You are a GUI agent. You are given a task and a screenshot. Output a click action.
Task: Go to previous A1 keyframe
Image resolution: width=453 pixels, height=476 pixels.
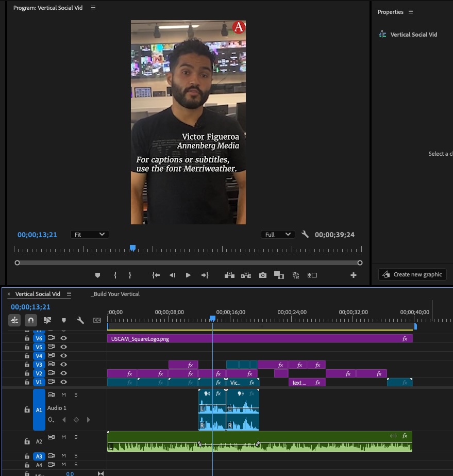[64, 420]
